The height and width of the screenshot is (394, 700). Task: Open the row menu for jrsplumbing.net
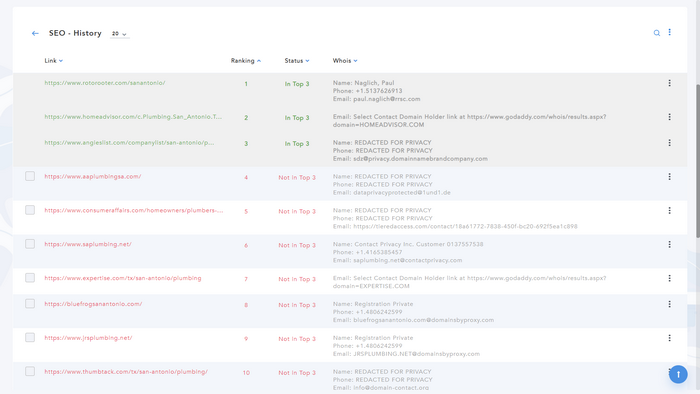[x=669, y=338]
